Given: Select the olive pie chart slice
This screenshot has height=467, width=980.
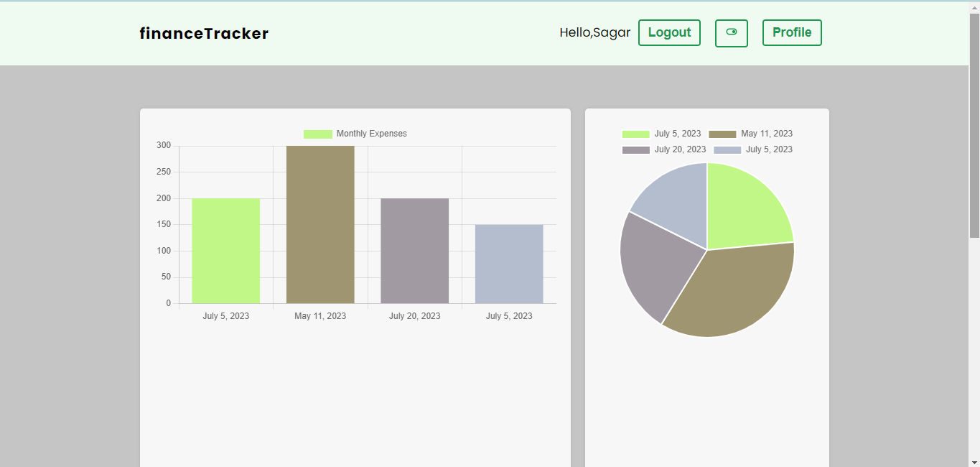Looking at the screenshot, I should [732, 295].
